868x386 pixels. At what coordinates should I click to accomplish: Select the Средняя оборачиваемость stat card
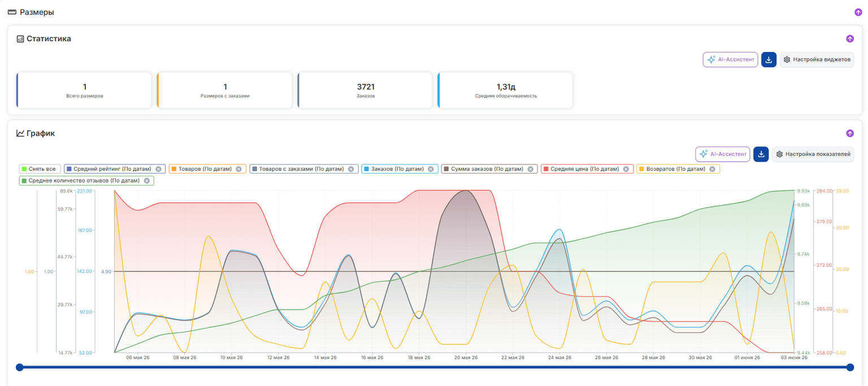pos(505,90)
